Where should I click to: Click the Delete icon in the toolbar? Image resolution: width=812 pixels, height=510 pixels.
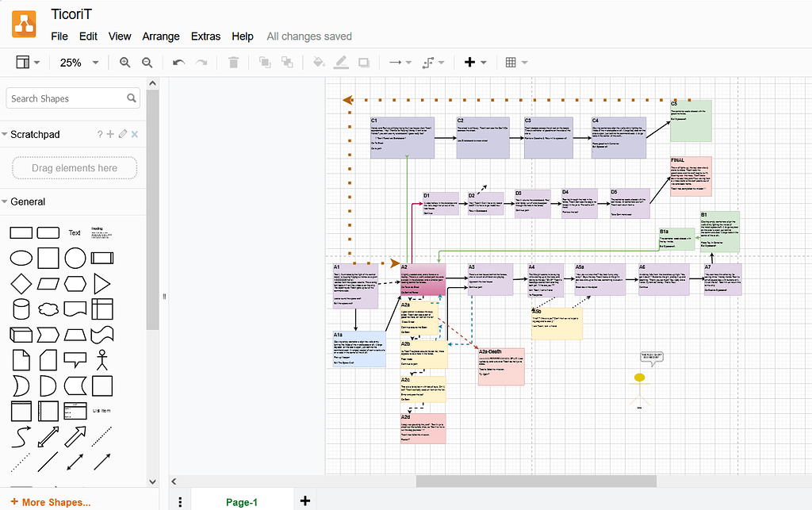(x=233, y=62)
